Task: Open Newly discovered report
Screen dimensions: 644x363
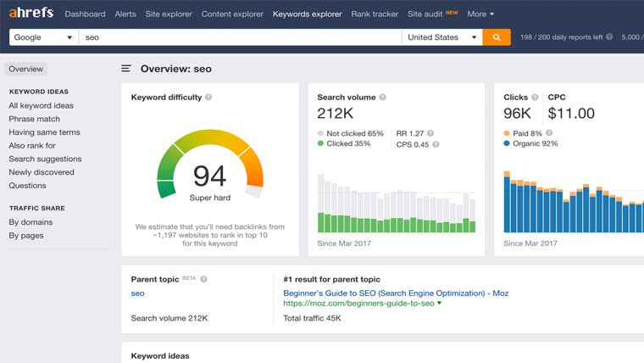Action: coord(42,172)
